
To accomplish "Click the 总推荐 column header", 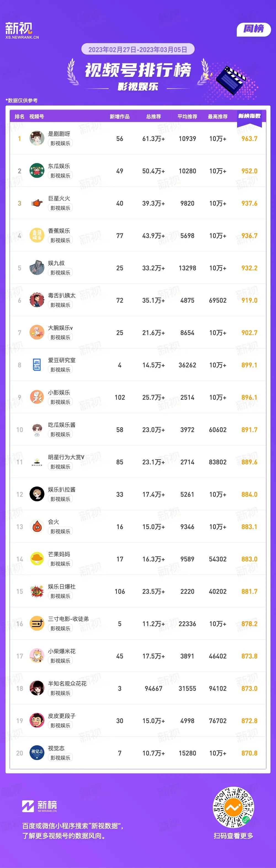I will click(x=153, y=117).
